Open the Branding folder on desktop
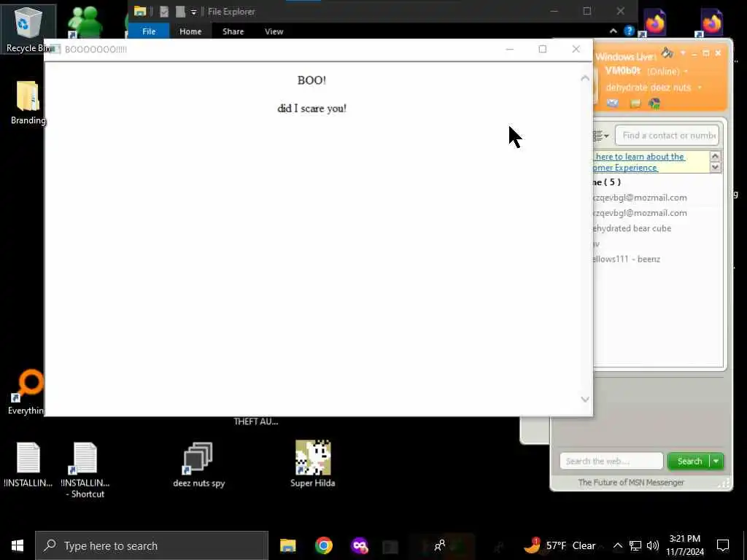Viewport: 747px width, 560px height. (x=28, y=102)
